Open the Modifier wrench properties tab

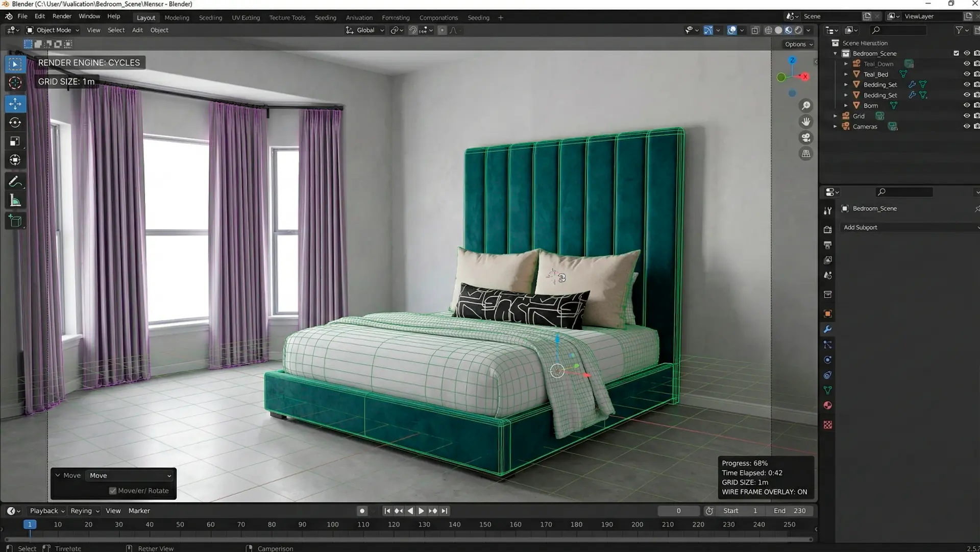[x=827, y=329]
